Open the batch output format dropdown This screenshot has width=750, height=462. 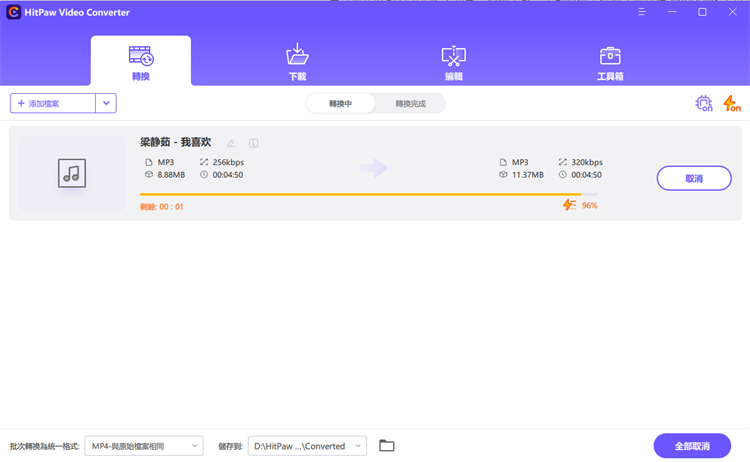click(144, 446)
